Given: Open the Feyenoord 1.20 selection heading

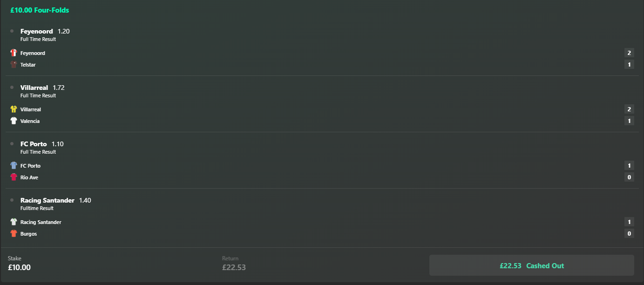Looking at the screenshot, I should (45, 31).
